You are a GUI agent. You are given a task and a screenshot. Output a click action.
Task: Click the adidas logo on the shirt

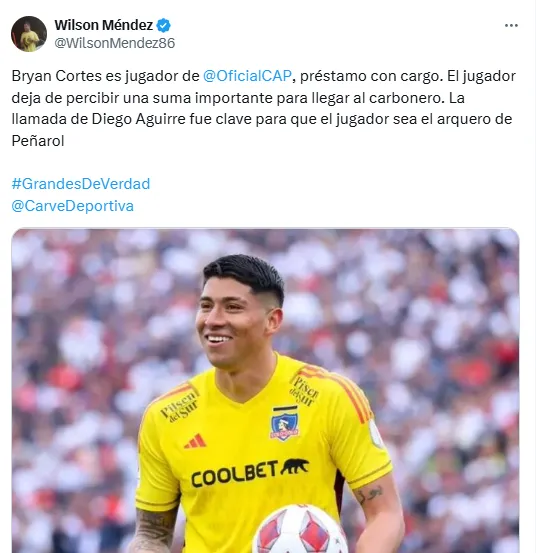(x=195, y=441)
